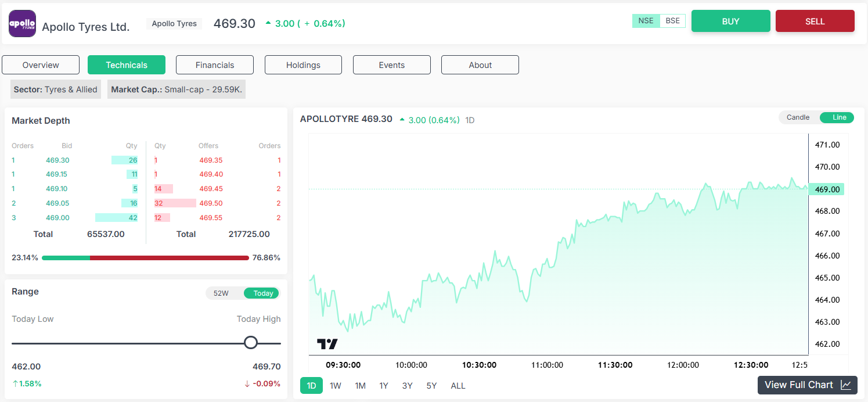
Task: Choose 3Y chart timeframe
Action: tap(408, 386)
